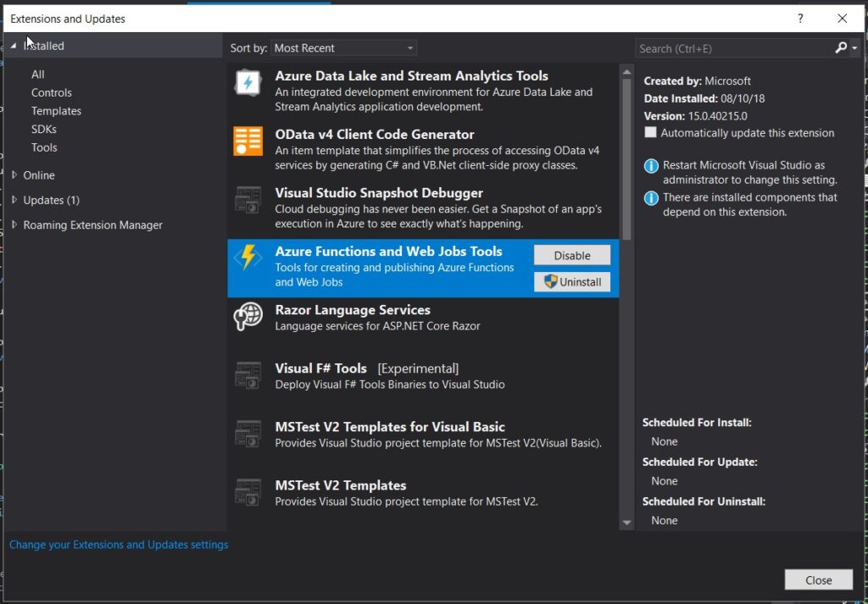Click the Visual F# Tools icon

[248, 375]
